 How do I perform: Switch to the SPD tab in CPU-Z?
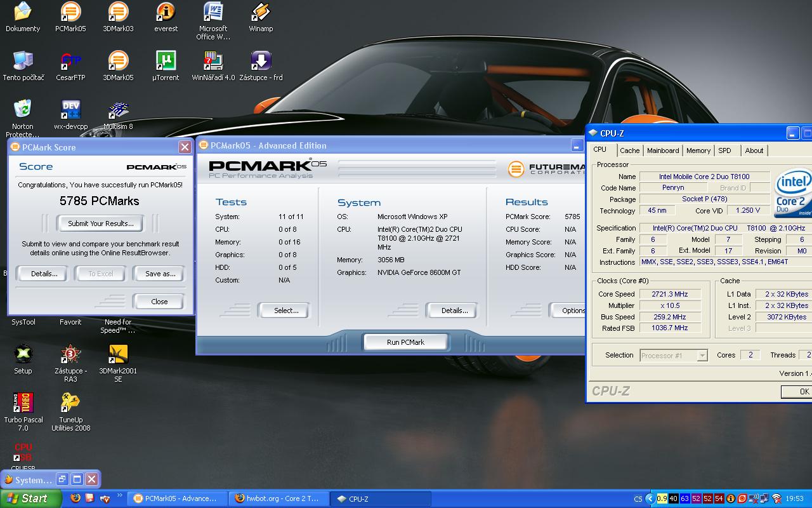[x=724, y=150]
